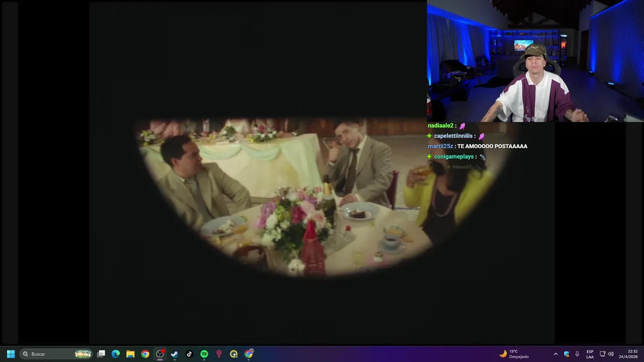Expand the hidden system tray icons chevron
Viewport: 644px width, 362px height.
(x=555, y=354)
